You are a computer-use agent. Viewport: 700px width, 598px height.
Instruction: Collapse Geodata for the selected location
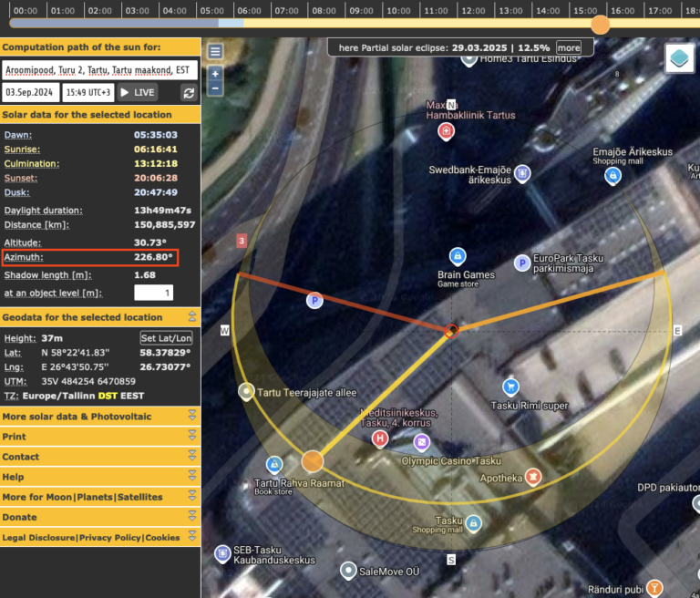click(192, 317)
